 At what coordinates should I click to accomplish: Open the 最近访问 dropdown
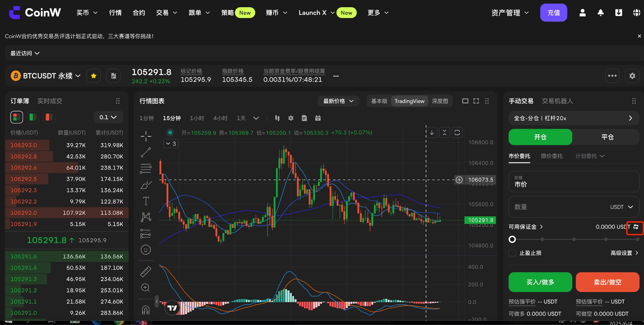tap(25, 53)
